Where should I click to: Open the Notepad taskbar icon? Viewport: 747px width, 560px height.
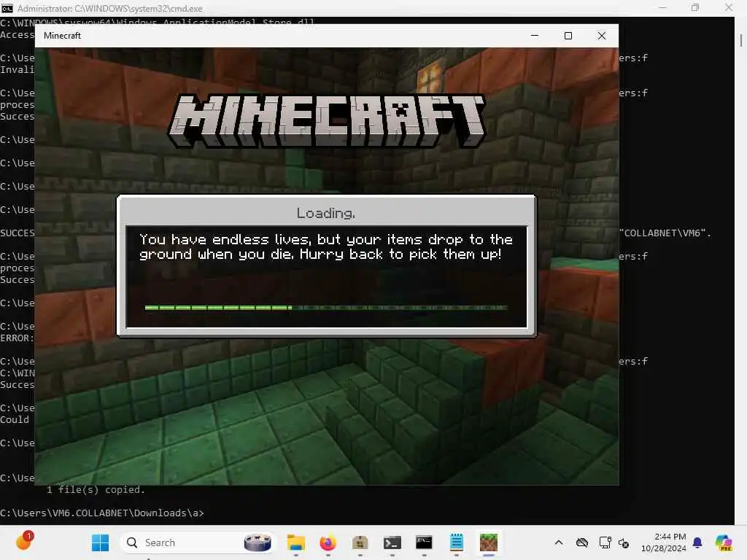click(x=457, y=542)
